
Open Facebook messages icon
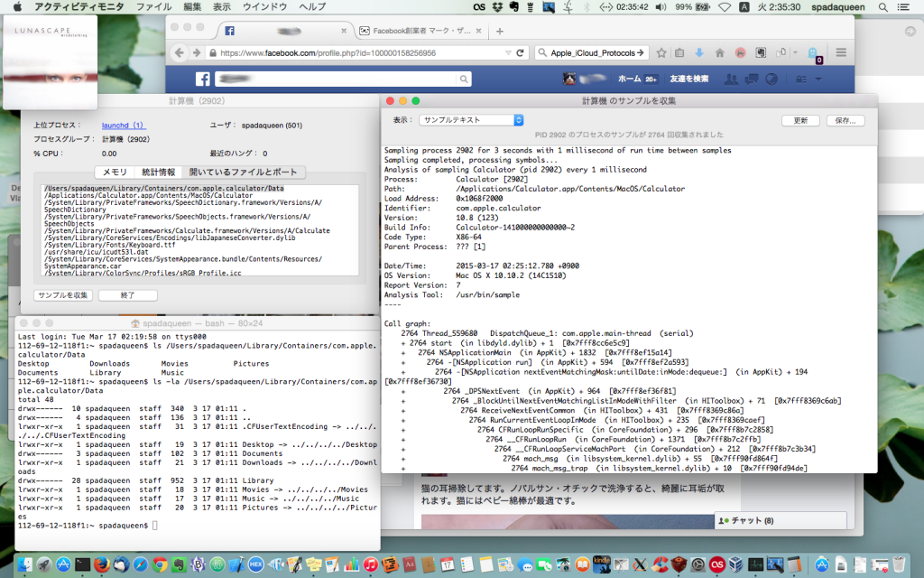click(752, 79)
